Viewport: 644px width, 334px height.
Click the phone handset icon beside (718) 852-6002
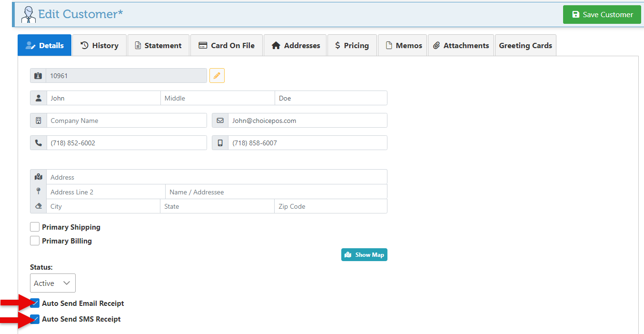point(39,143)
